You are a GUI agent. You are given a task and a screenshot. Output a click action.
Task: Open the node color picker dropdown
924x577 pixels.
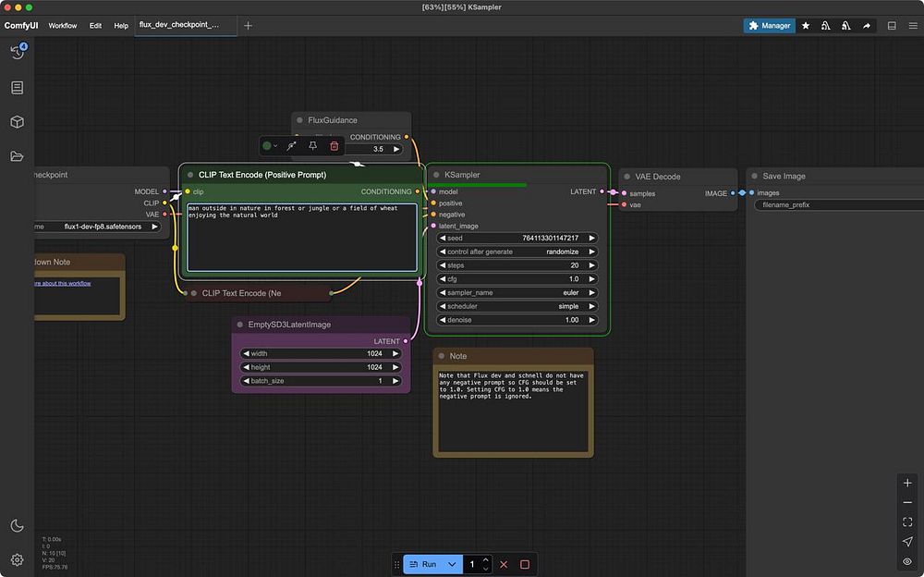tap(270, 146)
